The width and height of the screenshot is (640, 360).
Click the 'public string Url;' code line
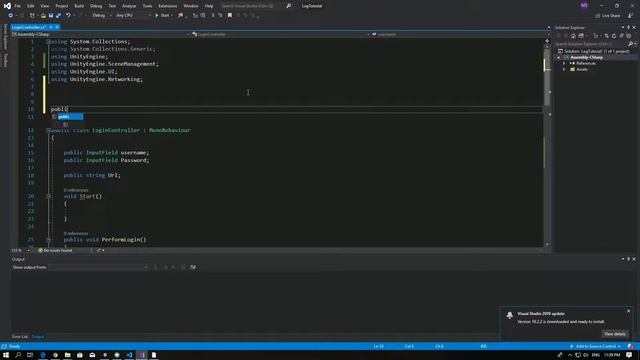pos(92,175)
